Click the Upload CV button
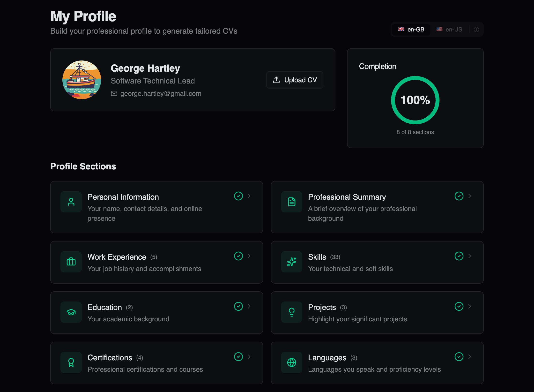The width and height of the screenshot is (534, 392). point(295,80)
